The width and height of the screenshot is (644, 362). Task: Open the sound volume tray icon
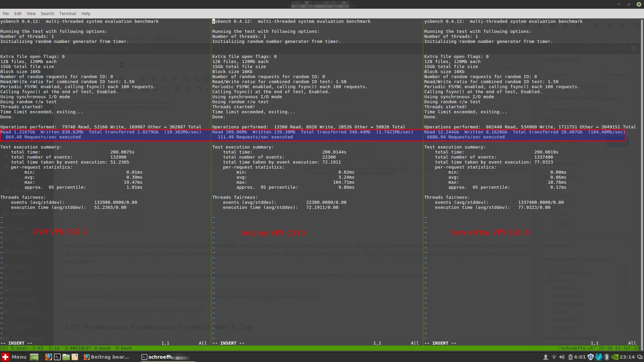tap(562, 357)
